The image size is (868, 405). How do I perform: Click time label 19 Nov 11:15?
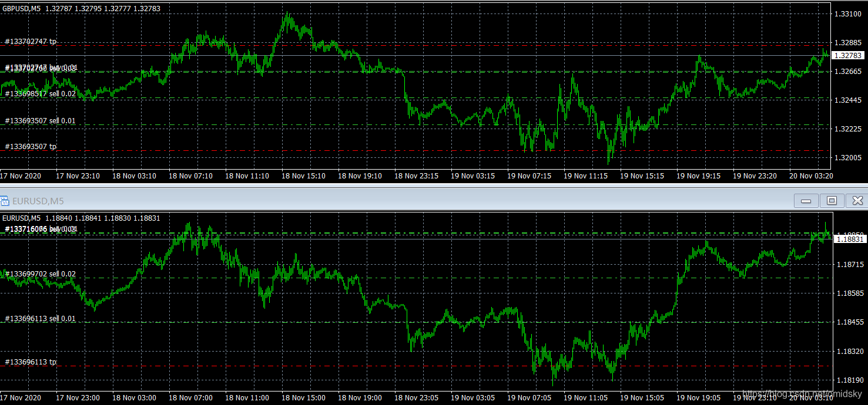click(x=585, y=176)
